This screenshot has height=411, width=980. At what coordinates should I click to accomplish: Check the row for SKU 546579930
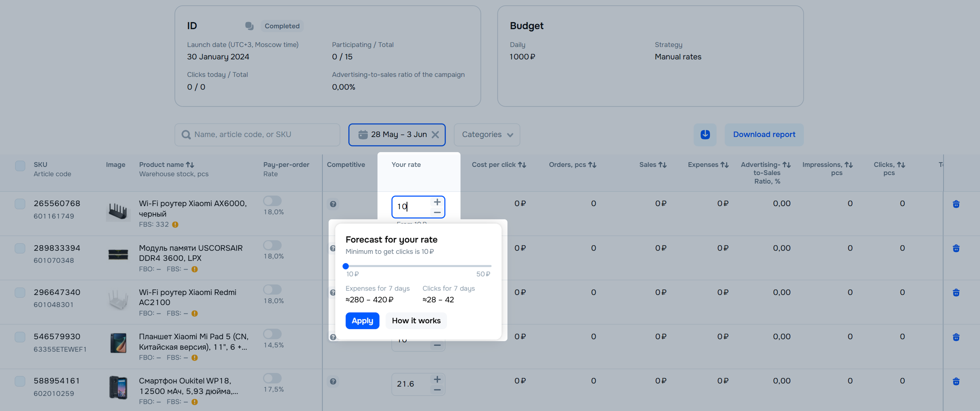click(x=20, y=337)
